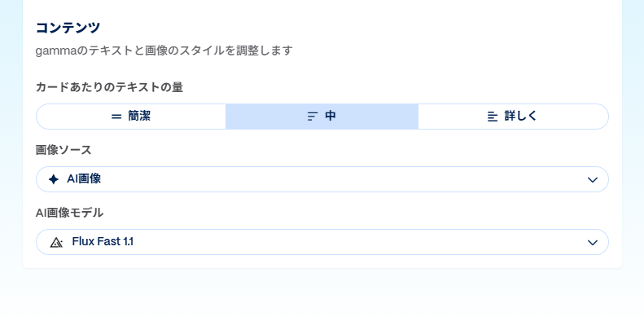The width and height of the screenshot is (644, 317).
Task: Click the コンテンツ section heading
Action: 68,28
